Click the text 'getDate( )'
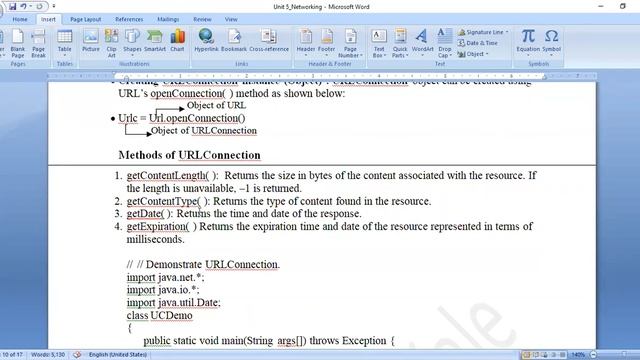This screenshot has width=640, height=360. [149, 214]
